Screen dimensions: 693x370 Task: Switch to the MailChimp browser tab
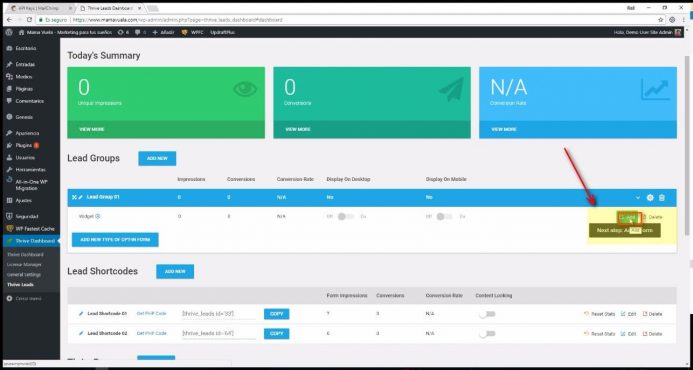click(41, 8)
